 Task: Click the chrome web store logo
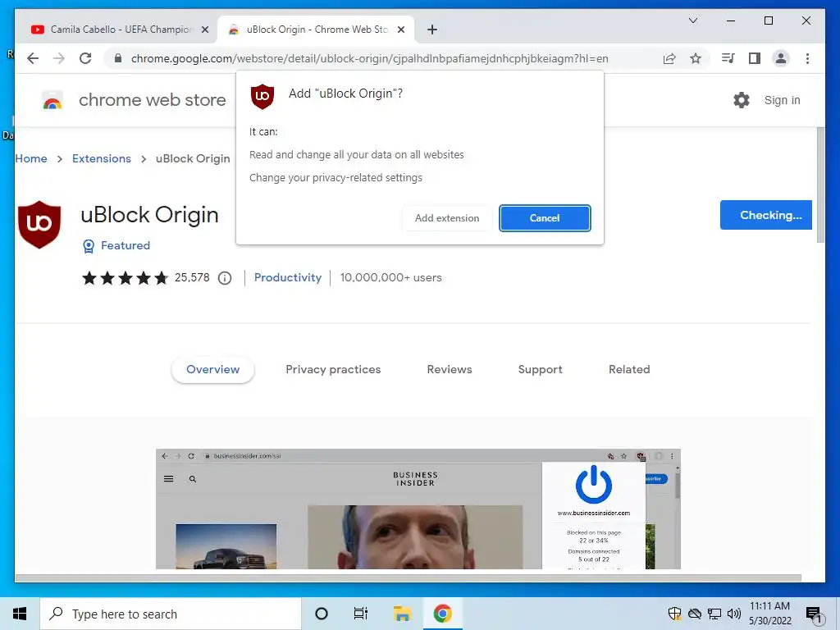tap(52, 100)
